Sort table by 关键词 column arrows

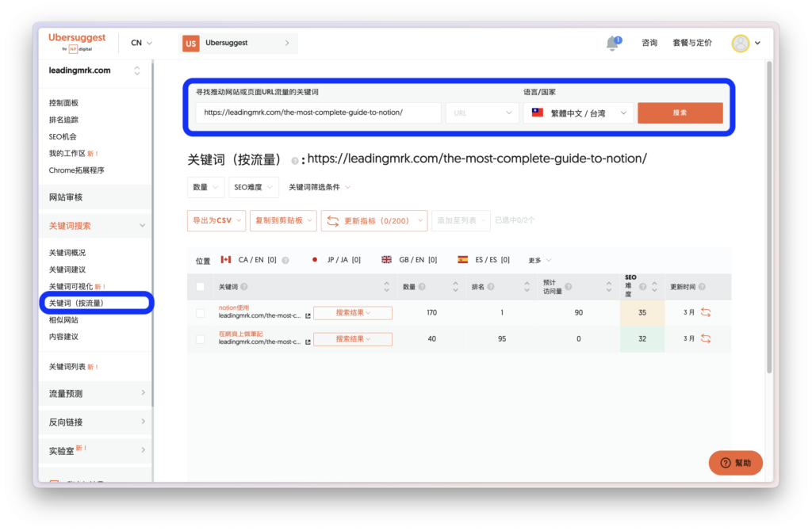coord(386,287)
